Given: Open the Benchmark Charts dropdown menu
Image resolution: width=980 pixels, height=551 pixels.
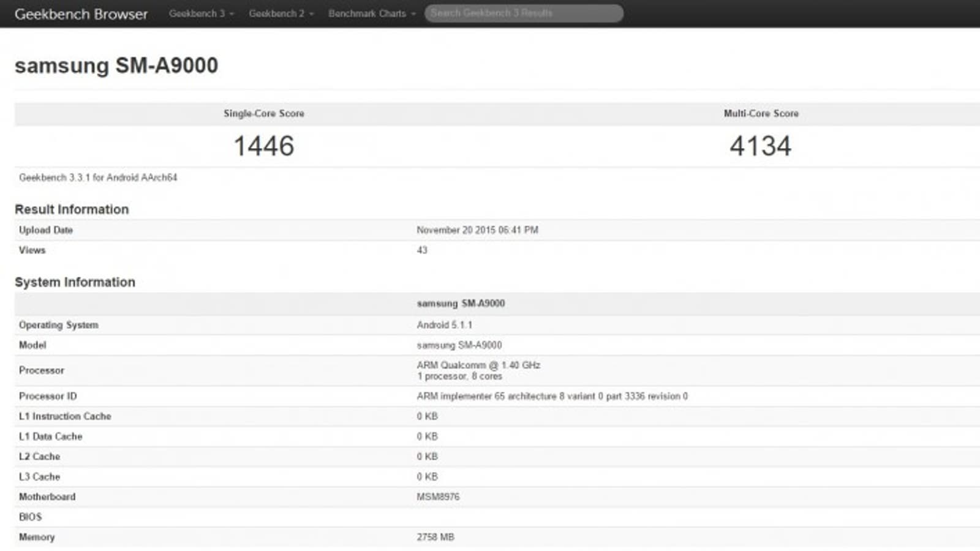Looking at the screenshot, I should pos(372,13).
